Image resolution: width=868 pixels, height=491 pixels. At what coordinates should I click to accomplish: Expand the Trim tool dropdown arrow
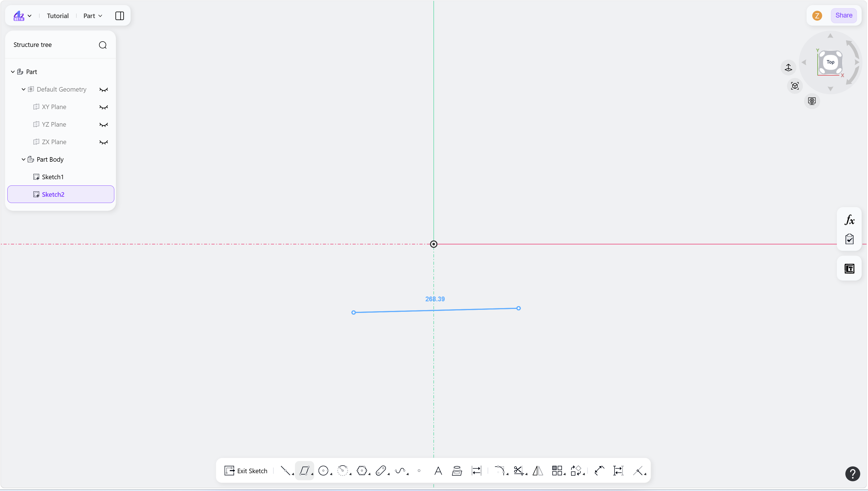tap(526, 474)
